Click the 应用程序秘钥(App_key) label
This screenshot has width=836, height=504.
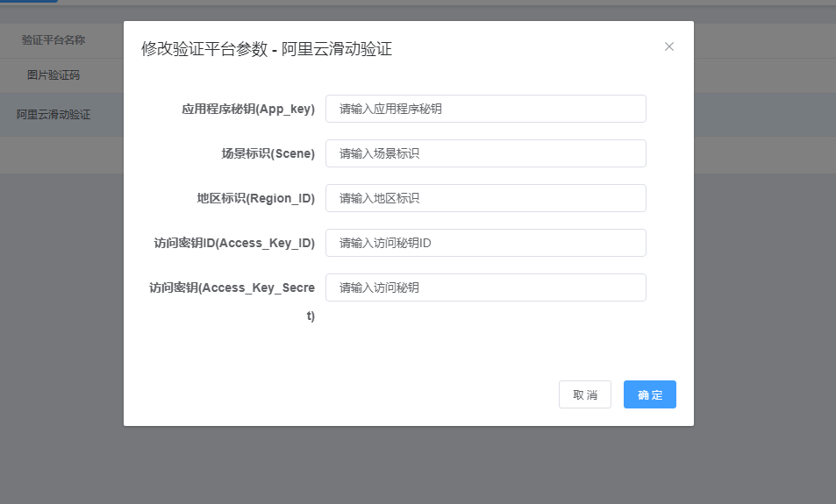248,109
